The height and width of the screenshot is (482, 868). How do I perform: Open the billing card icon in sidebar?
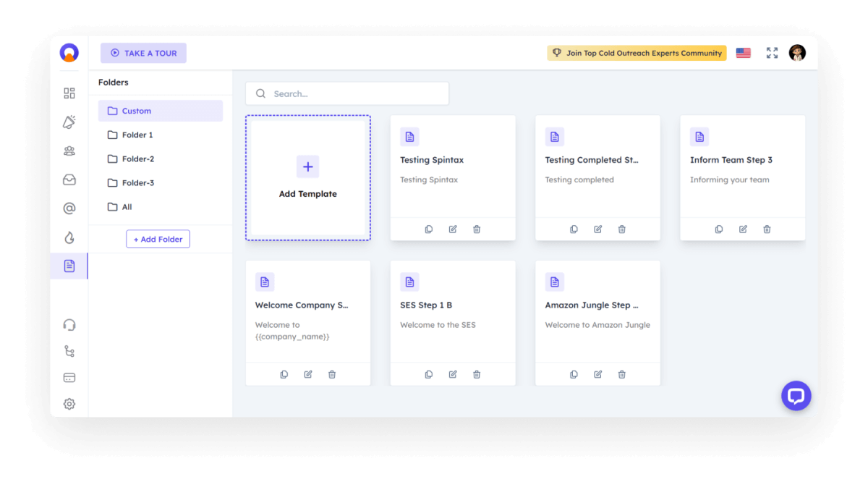[69, 378]
